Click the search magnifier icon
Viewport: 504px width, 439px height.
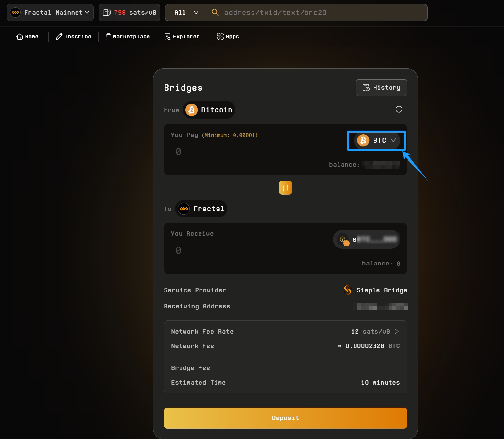coord(215,13)
